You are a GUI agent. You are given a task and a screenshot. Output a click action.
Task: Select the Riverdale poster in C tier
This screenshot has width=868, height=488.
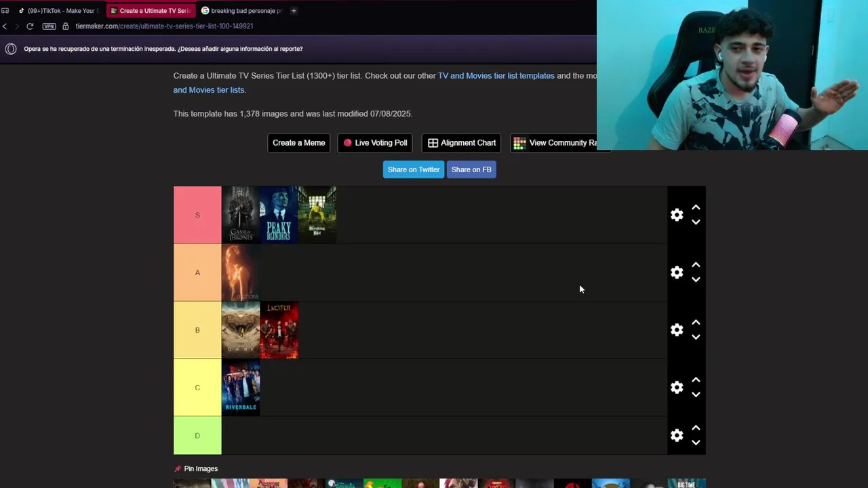tap(241, 388)
